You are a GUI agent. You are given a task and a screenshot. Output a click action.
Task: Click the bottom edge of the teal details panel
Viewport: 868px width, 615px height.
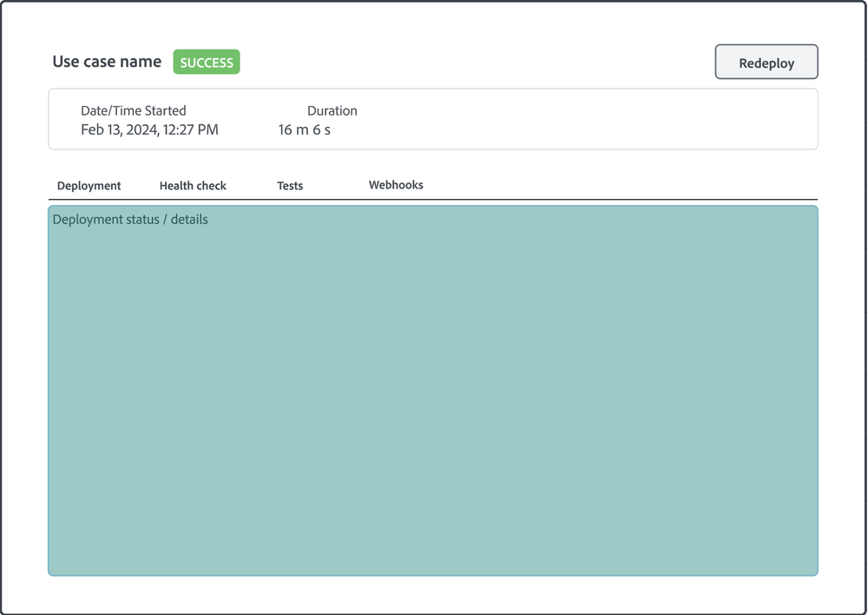click(x=433, y=574)
